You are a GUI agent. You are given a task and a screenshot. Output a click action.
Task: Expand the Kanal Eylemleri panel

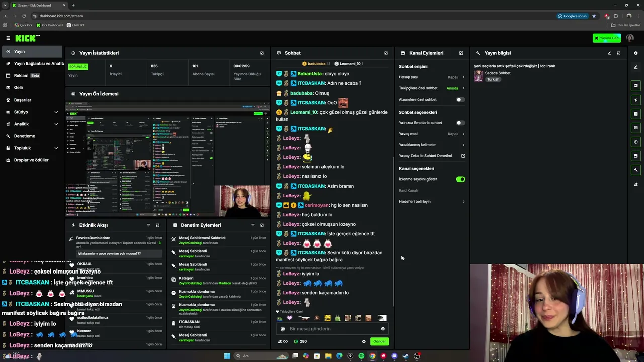click(x=461, y=53)
